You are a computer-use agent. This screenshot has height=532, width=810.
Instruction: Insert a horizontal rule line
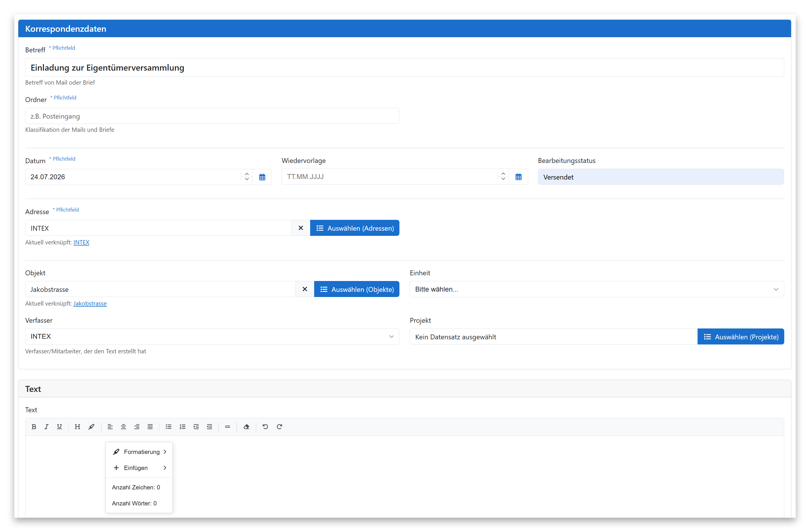pyautogui.click(x=228, y=427)
